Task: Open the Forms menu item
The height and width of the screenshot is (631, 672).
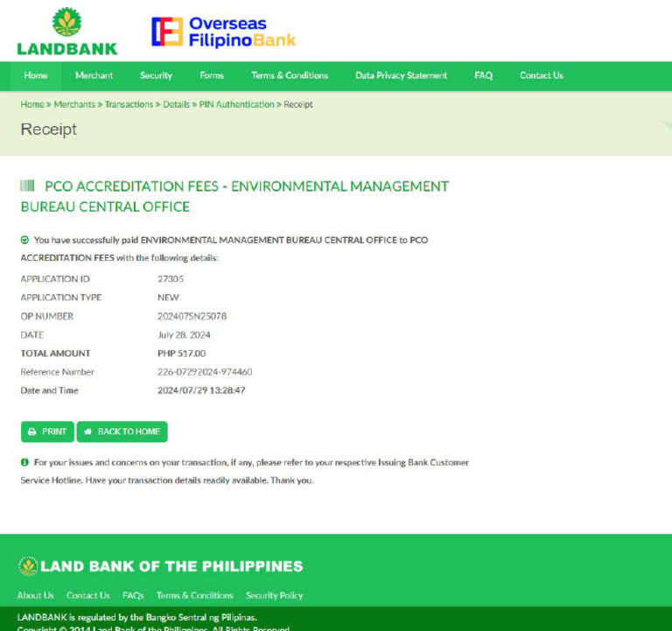Action: [x=212, y=75]
